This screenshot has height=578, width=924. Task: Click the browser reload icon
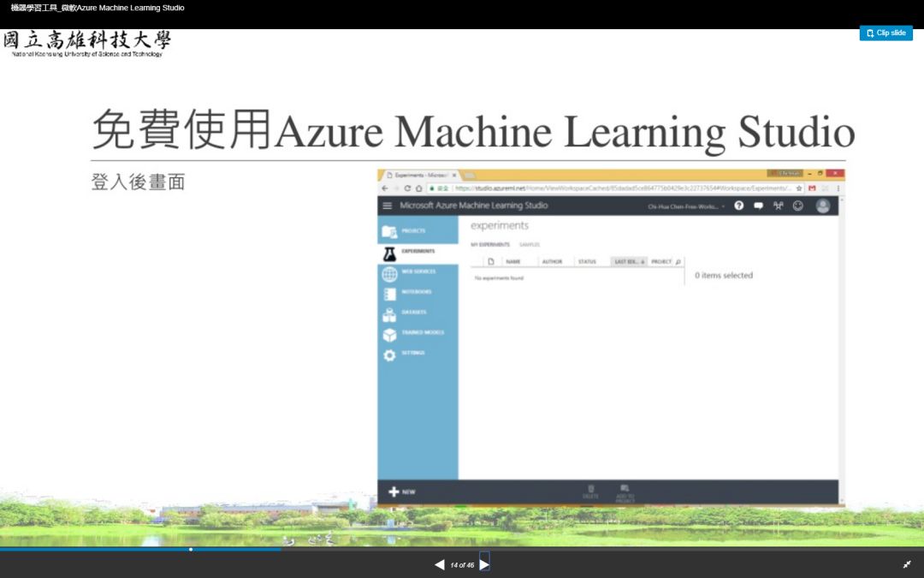[x=407, y=188]
